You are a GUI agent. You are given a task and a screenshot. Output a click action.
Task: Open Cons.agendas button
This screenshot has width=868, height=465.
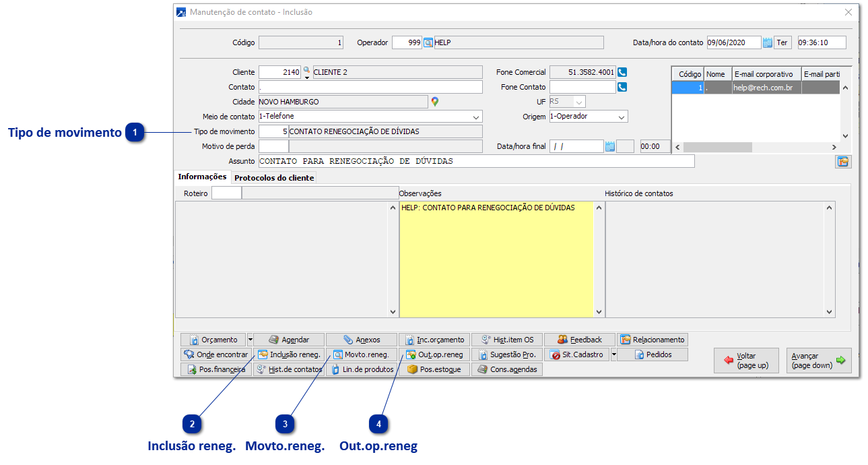pyautogui.click(x=507, y=369)
